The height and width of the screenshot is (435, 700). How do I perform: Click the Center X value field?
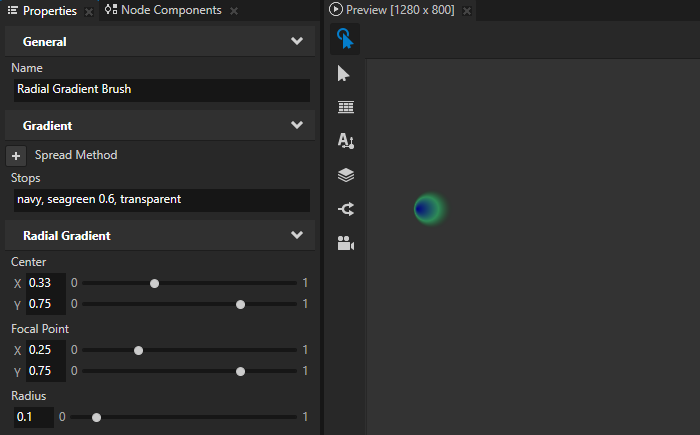[x=46, y=283]
